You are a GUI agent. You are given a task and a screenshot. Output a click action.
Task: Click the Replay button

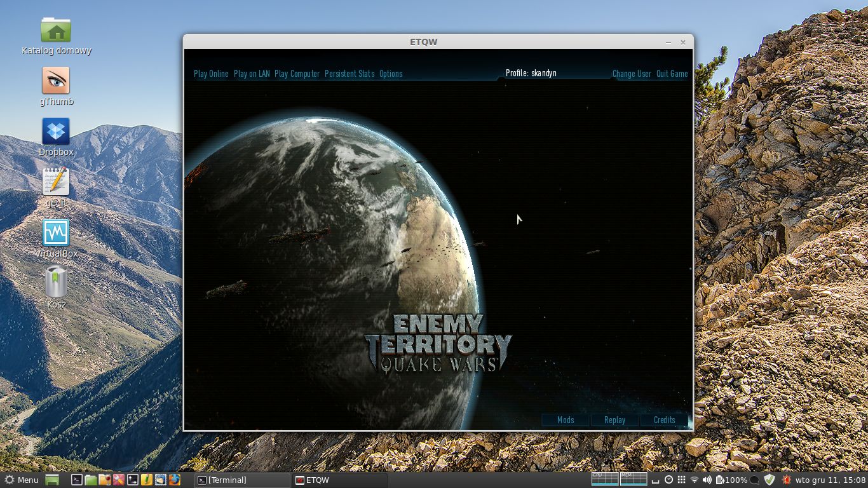(x=614, y=420)
